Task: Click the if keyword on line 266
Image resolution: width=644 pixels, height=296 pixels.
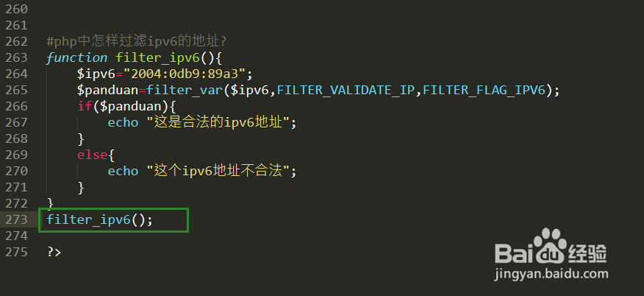Action: [x=85, y=107]
